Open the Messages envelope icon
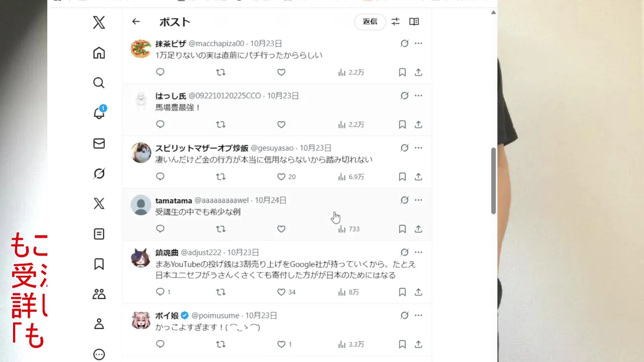The image size is (644, 362). click(x=99, y=144)
